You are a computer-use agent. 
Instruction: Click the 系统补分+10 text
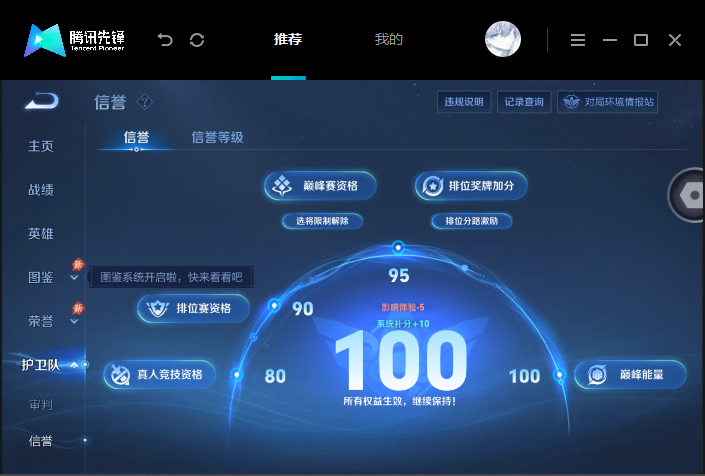403,324
